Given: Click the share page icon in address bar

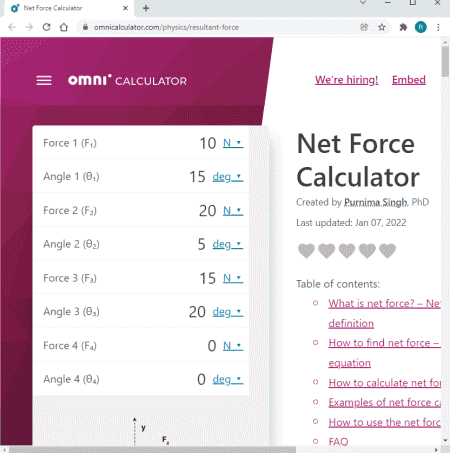Looking at the screenshot, I should pos(364,27).
